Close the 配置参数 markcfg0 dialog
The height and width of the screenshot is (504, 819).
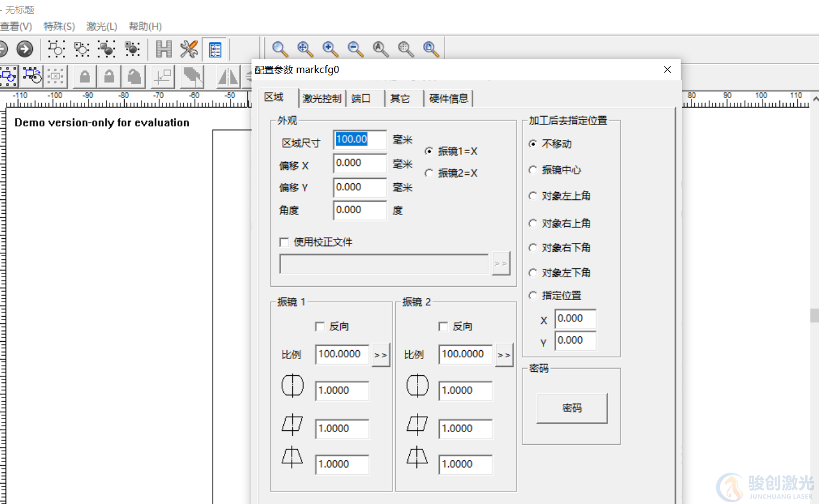[x=667, y=69]
